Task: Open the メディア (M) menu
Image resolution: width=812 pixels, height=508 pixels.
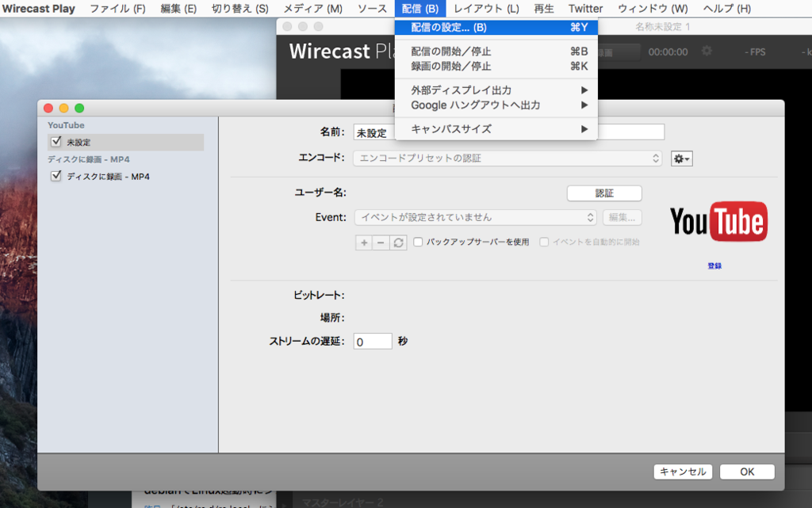Action: [x=312, y=9]
